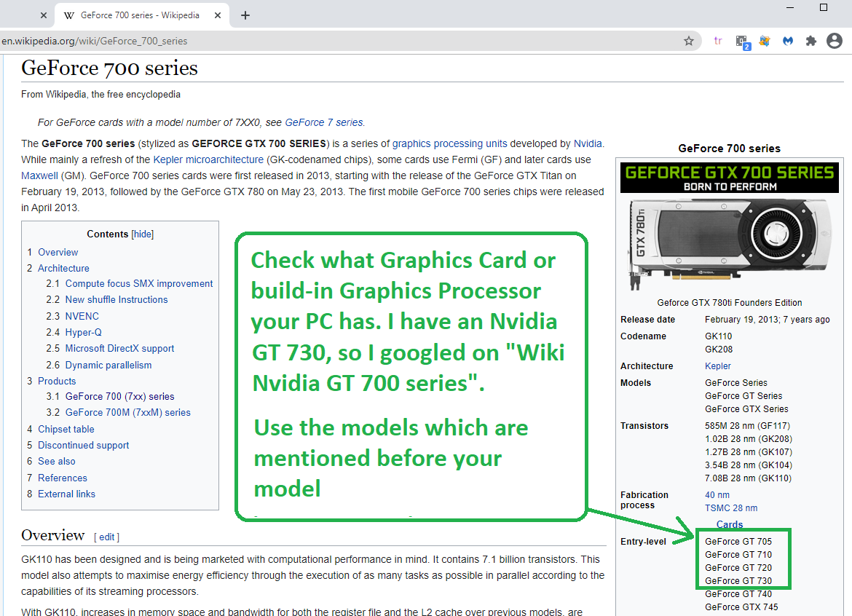Select GeForce GT 710 in infobox
The image size is (852, 616).
click(738, 555)
